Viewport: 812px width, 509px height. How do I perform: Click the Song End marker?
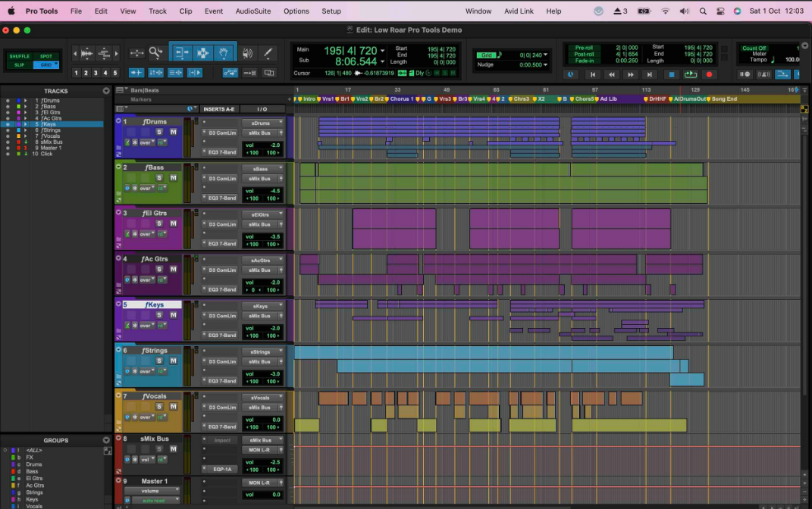(721, 98)
